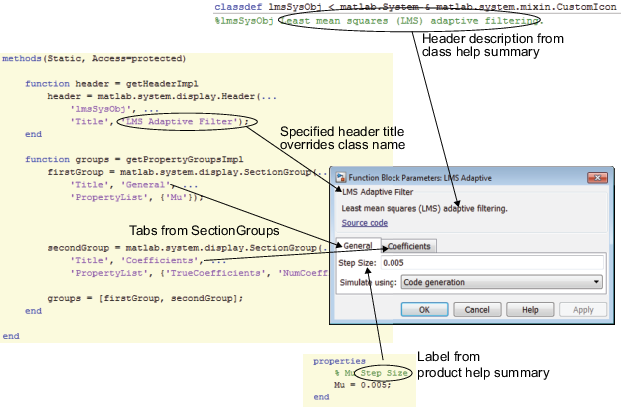The width and height of the screenshot is (621, 407).
Task: Click the 'Tabs from SectionGroups' annotation
Action: [204, 230]
